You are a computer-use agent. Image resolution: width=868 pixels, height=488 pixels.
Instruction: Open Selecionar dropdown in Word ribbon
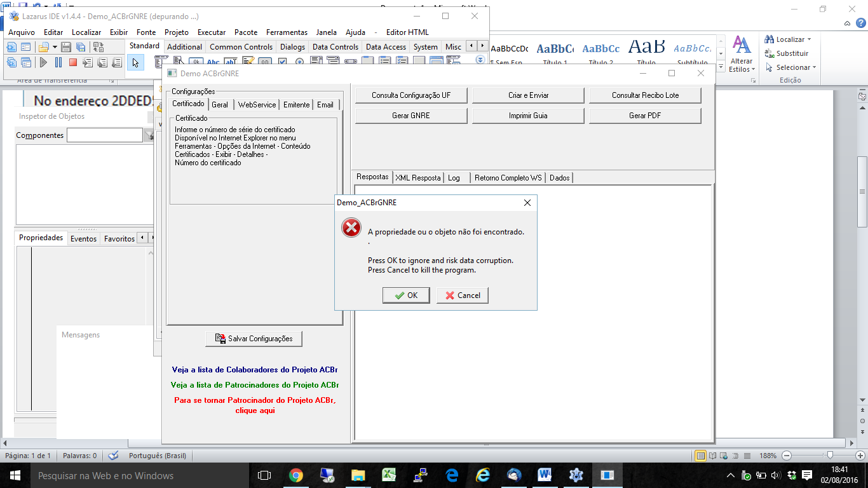790,67
